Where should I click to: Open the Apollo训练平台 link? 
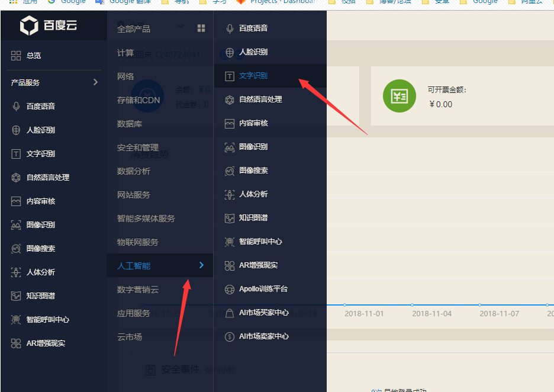pyautogui.click(x=263, y=289)
